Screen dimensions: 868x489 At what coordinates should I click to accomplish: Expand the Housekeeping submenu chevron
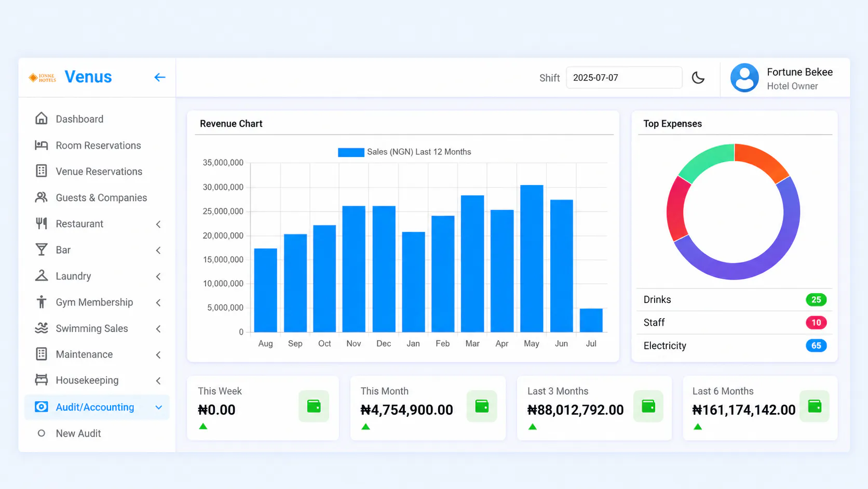pyautogui.click(x=158, y=380)
